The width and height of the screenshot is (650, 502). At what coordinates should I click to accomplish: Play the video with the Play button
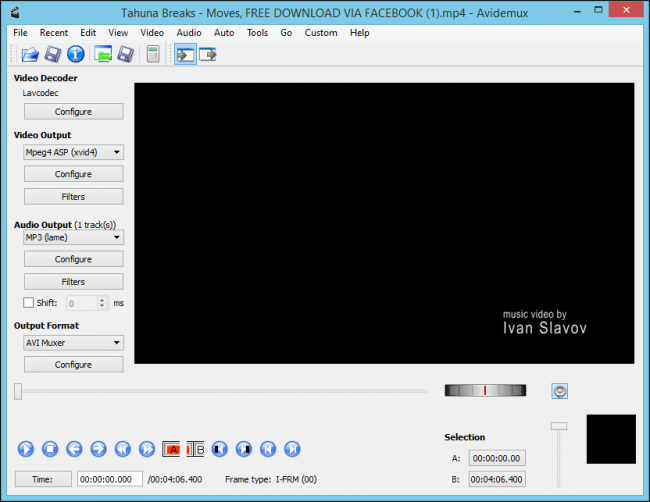pyautogui.click(x=26, y=449)
